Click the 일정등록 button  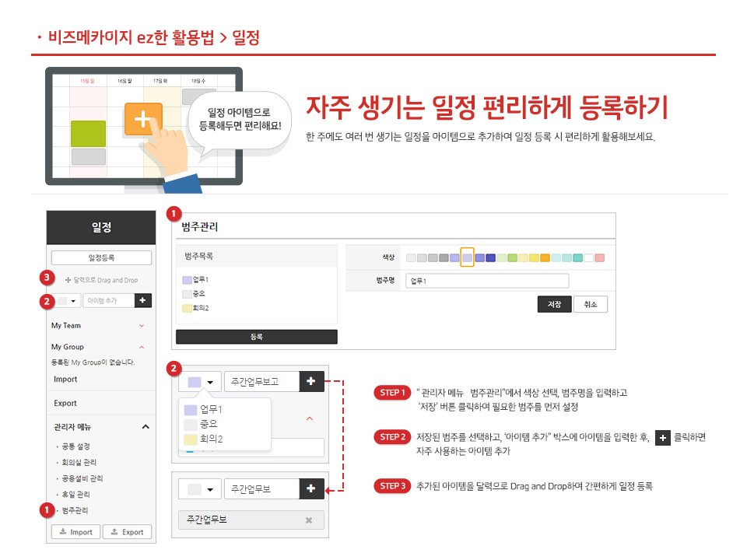101,257
